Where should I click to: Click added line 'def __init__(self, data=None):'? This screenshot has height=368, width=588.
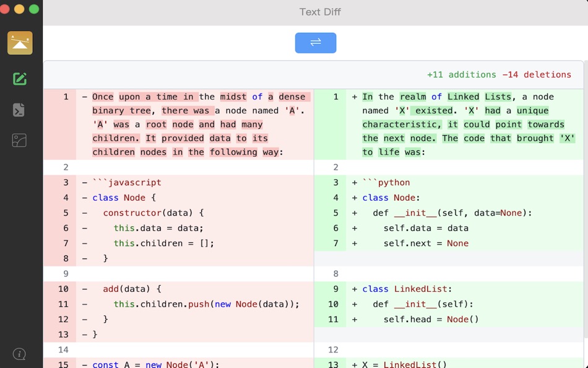pyautogui.click(x=452, y=213)
